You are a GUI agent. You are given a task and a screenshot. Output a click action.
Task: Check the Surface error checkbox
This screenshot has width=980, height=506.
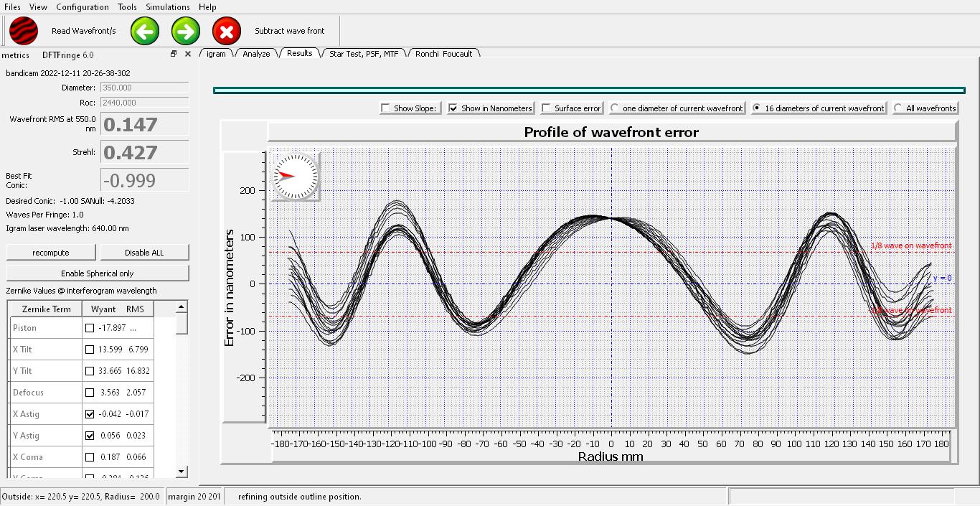coord(547,108)
